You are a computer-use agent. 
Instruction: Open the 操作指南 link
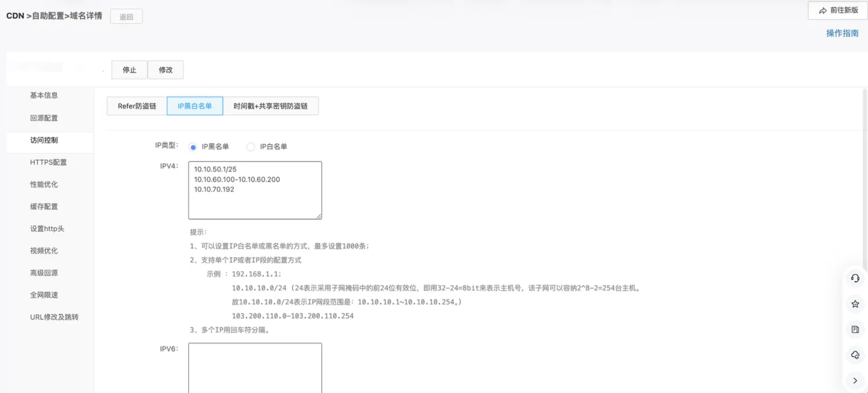(x=842, y=33)
